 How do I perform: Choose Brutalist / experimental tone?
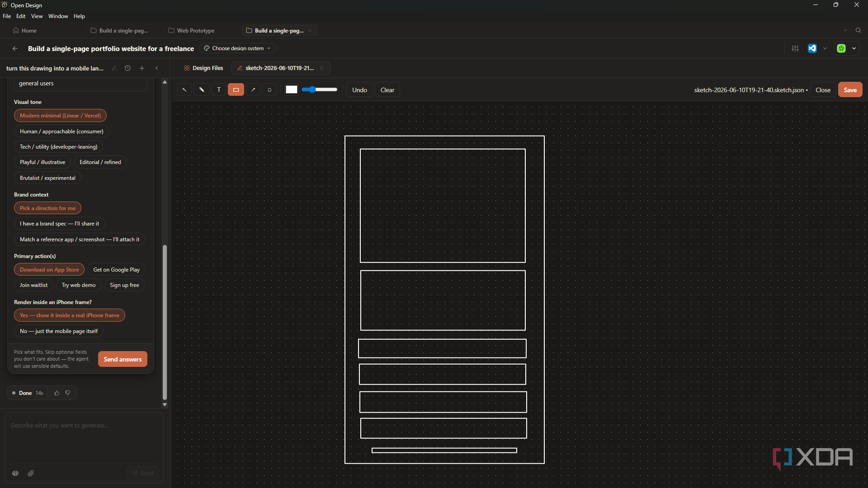pyautogui.click(x=47, y=178)
